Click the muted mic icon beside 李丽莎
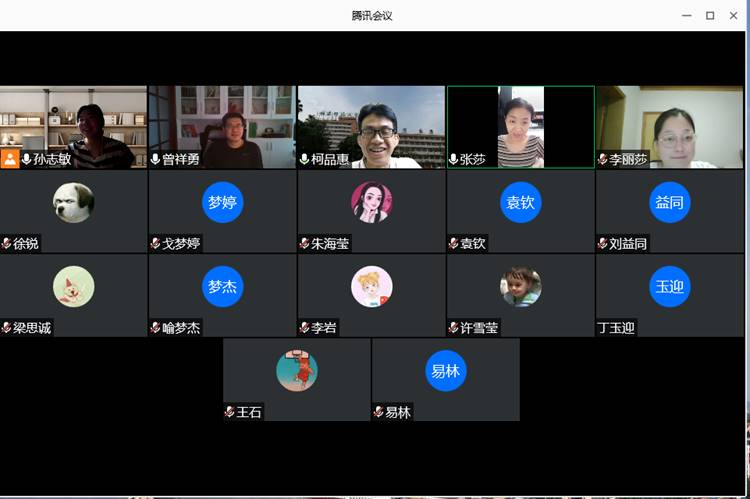This screenshot has width=750, height=499. tap(602, 159)
